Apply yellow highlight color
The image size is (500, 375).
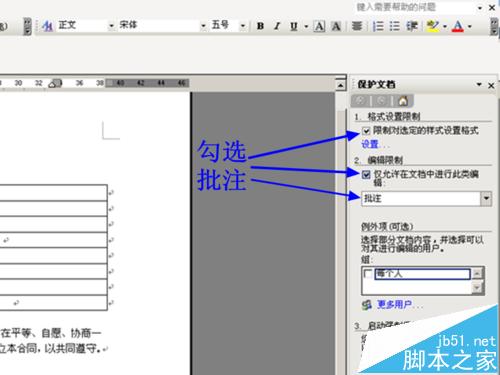(433, 26)
